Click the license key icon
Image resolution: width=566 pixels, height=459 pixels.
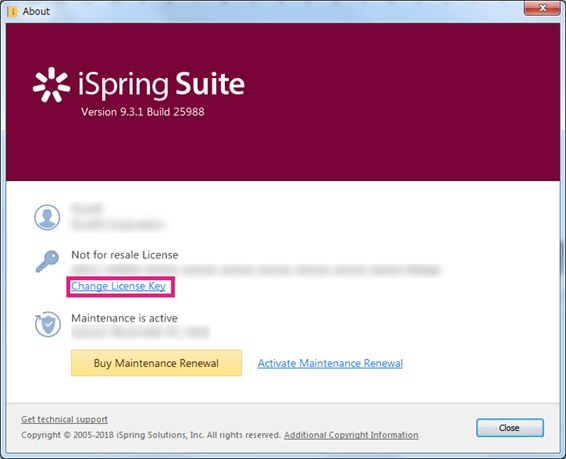tap(47, 261)
